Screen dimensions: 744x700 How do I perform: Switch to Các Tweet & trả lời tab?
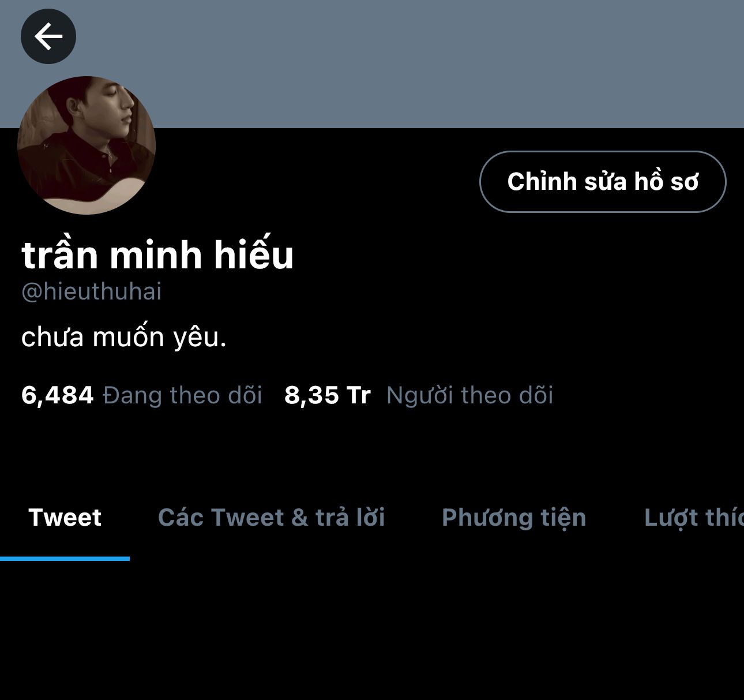(x=272, y=517)
